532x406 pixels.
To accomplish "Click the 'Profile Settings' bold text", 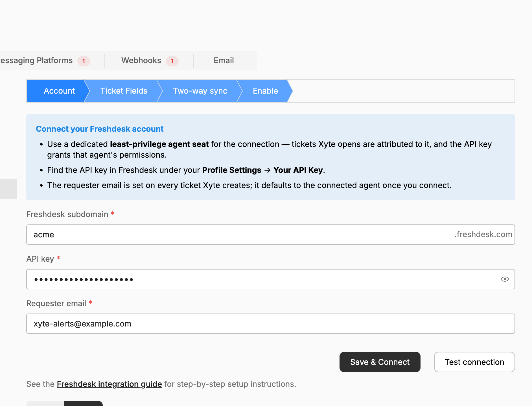I will click(x=232, y=170).
